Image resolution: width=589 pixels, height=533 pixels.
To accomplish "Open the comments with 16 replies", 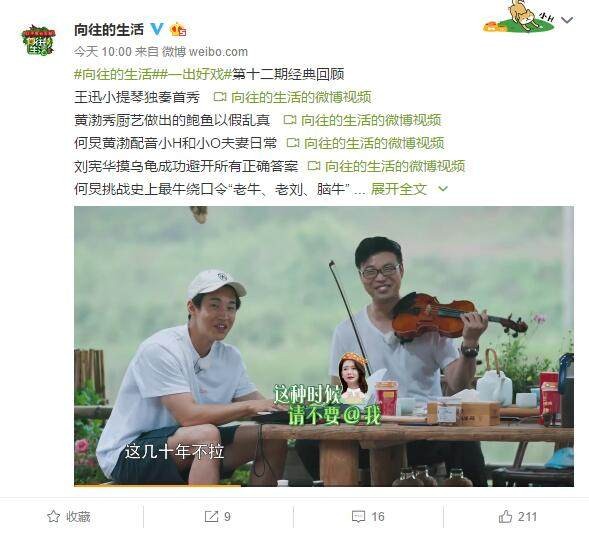I will coord(368,517).
